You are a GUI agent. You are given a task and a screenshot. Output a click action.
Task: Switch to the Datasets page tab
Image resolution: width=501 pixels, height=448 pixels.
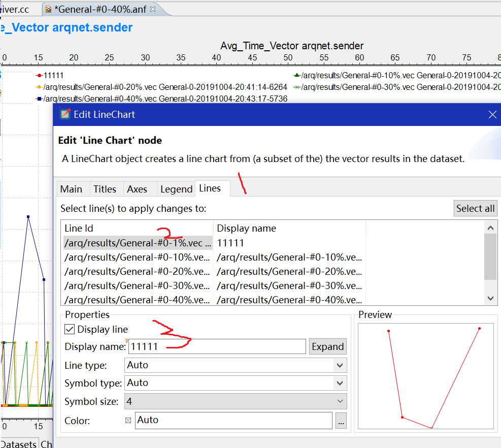(x=19, y=443)
